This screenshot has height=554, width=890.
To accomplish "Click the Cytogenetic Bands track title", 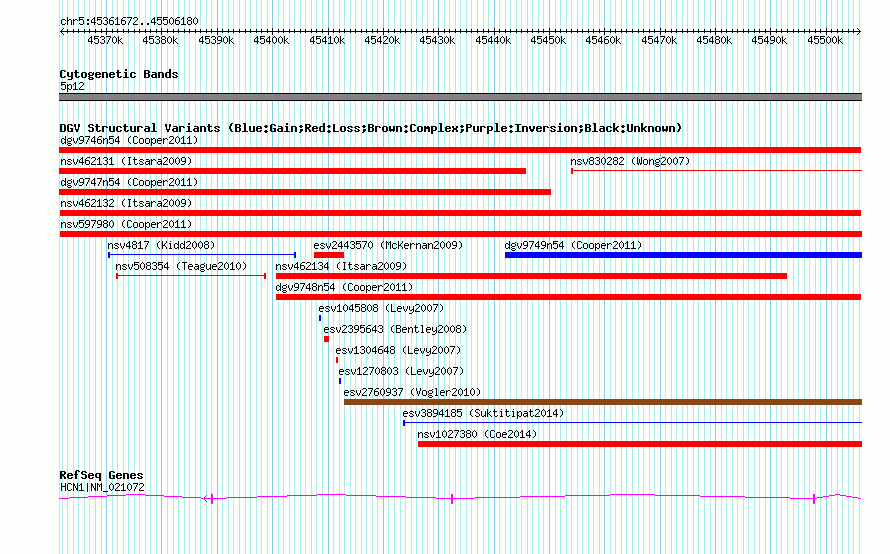I will pyautogui.click(x=119, y=74).
